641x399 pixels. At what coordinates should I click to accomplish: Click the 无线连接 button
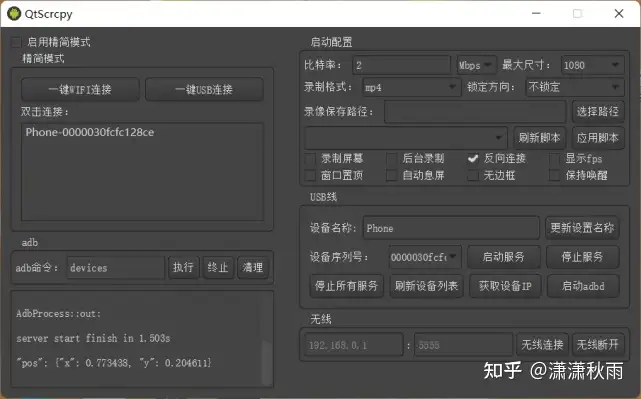click(x=542, y=345)
